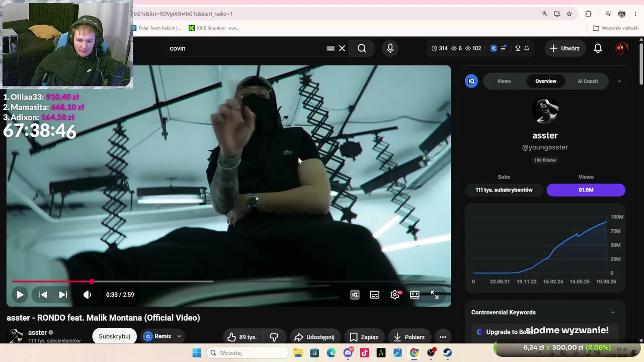Bookmark this page with the star
Image resolution: width=644 pixels, height=362 pixels.
point(570,14)
